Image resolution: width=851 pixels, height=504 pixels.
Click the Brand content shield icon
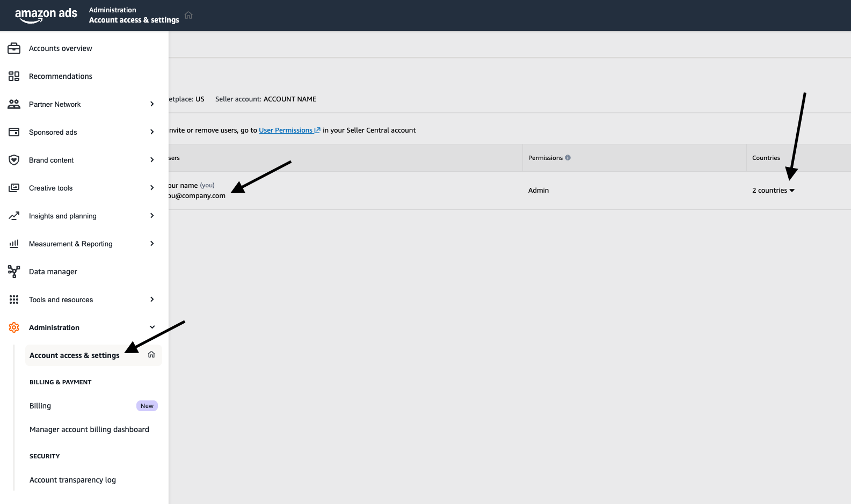[x=14, y=160]
